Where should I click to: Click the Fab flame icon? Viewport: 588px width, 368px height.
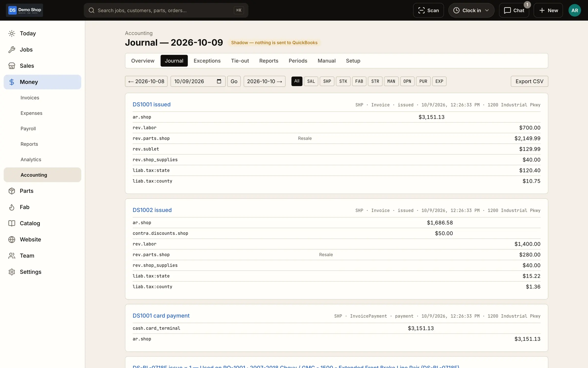click(12, 207)
